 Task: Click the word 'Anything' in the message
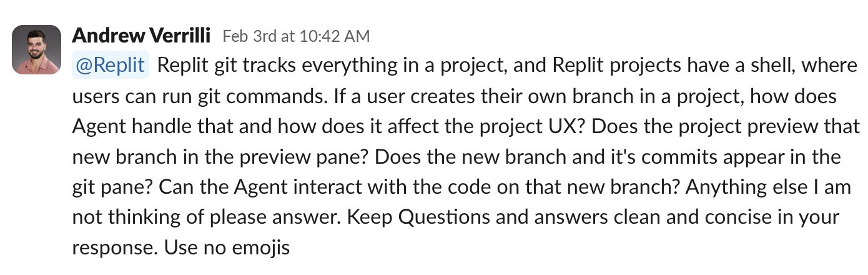click(717, 187)
